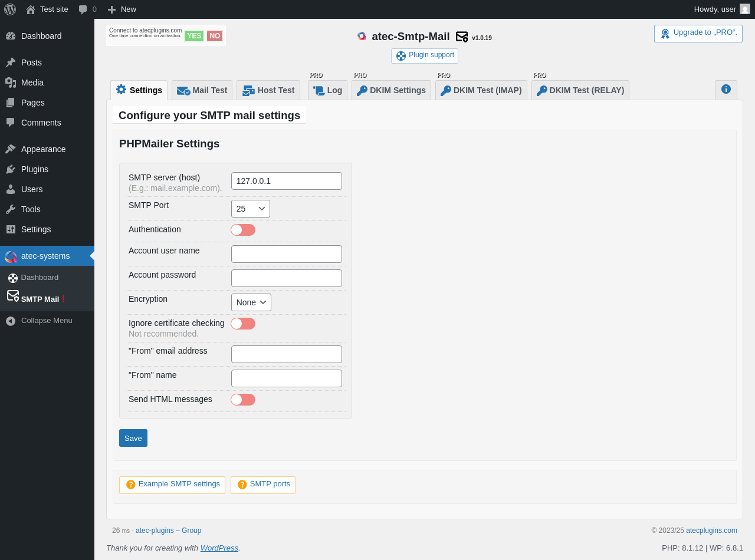Open the Encryption dropdown

(x=251, y=302)
